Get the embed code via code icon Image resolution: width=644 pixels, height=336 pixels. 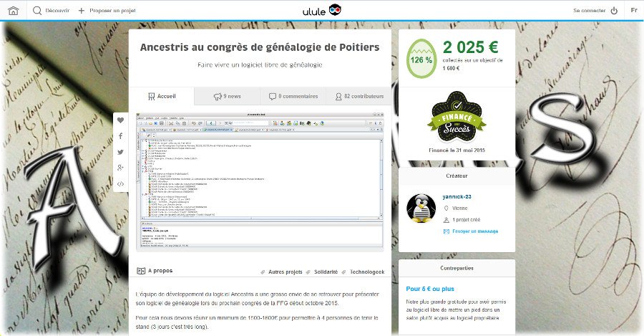point(120,184)
